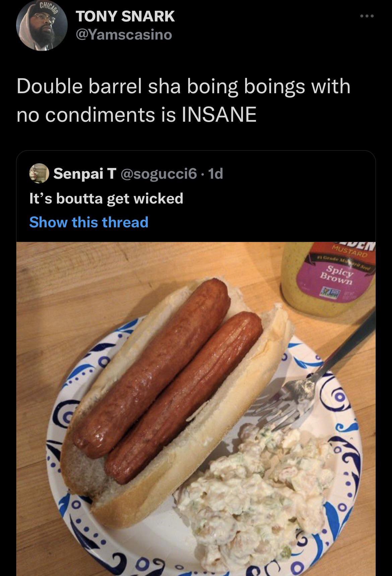Viewport: 392px width, 576px height.
Task: Open the TONY SNARK display name
Action: pyautogui.click(x=125, y=16)
